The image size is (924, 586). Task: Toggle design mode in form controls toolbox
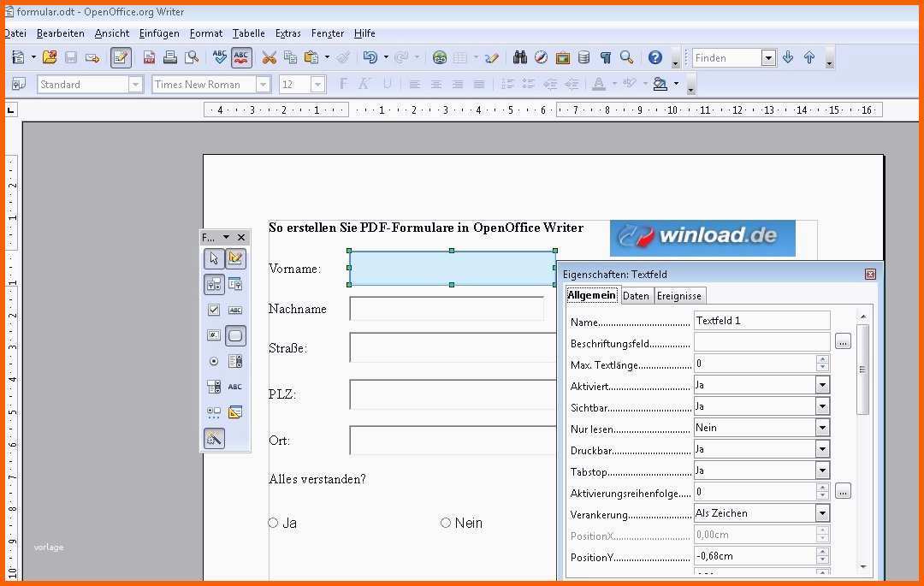click(x=235, y=258)
